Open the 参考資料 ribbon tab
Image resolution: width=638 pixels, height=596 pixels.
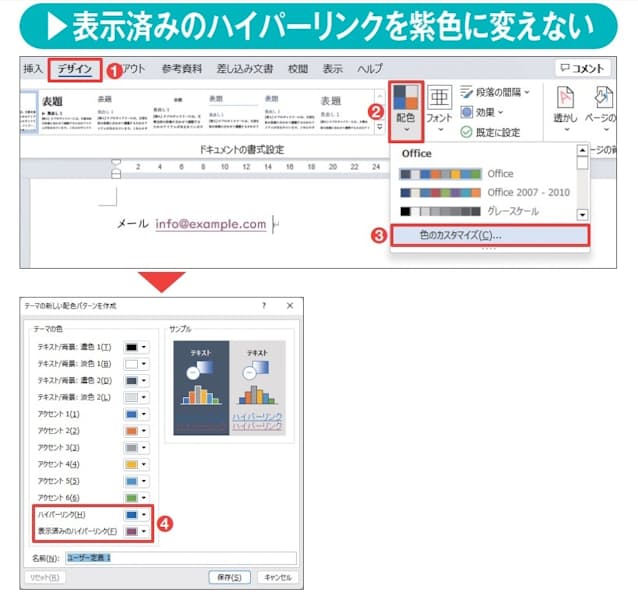coord(182,69)
